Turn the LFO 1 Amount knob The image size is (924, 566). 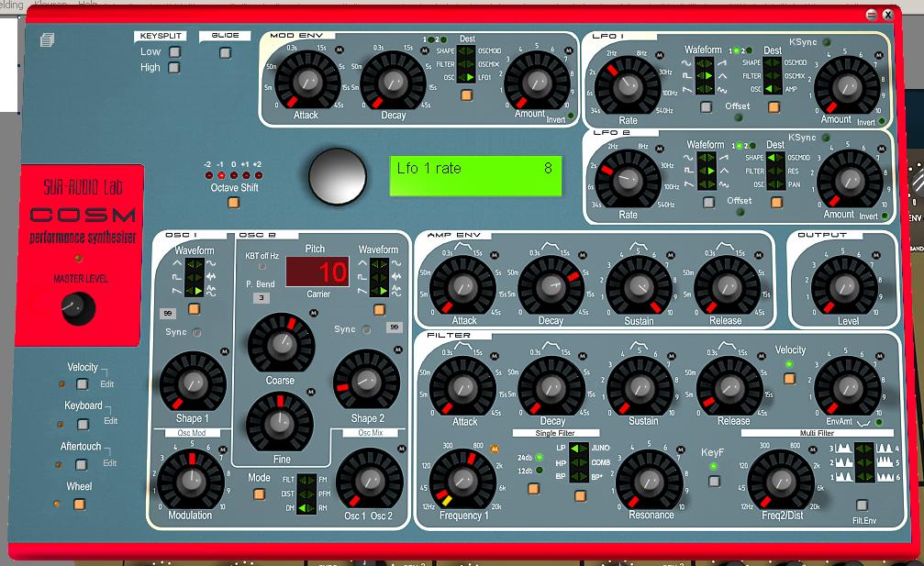(848, 86)
